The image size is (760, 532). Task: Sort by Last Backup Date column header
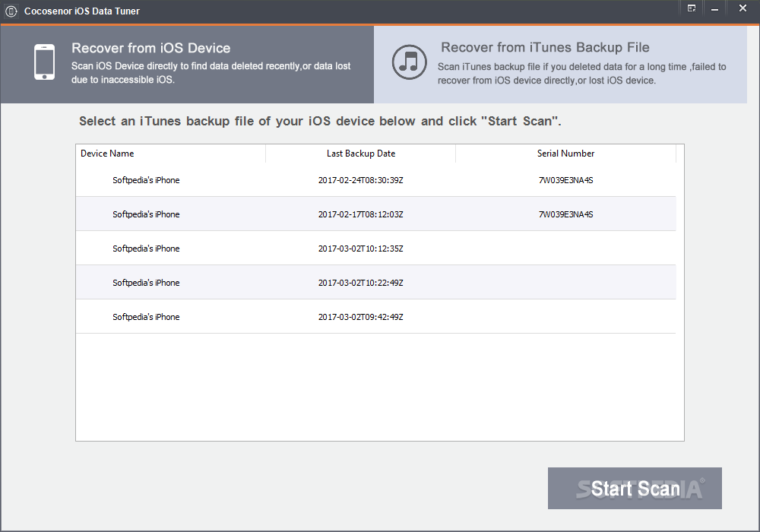(x=360, y=154)
